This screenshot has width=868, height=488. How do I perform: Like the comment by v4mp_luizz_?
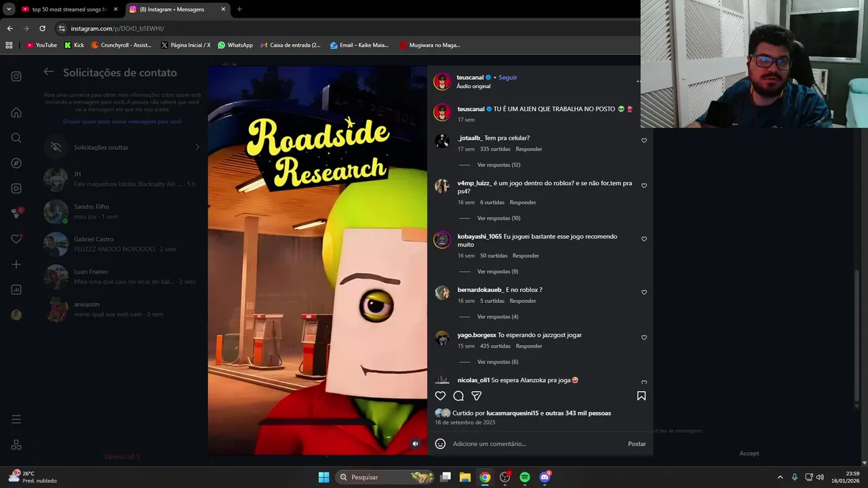pyautogui.click(x=644, y=186)
